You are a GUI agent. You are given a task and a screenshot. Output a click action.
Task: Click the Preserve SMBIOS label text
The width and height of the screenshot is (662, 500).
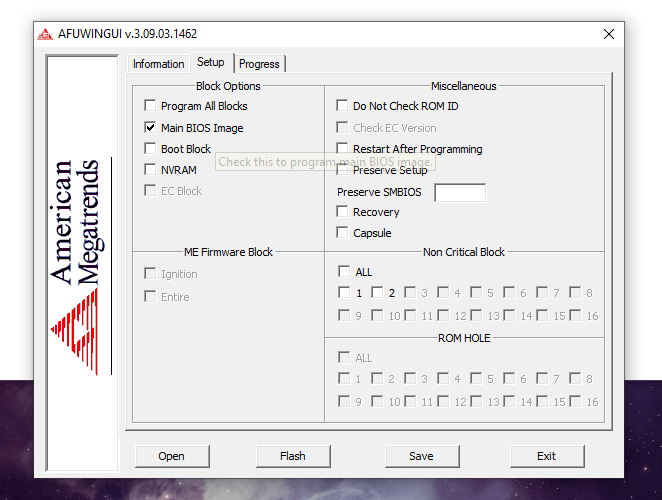(379, 192)
